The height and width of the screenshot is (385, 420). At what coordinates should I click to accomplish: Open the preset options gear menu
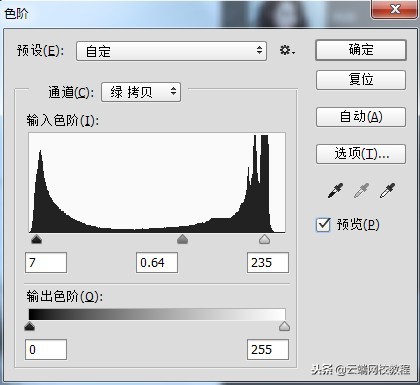[x=287, y=51]
